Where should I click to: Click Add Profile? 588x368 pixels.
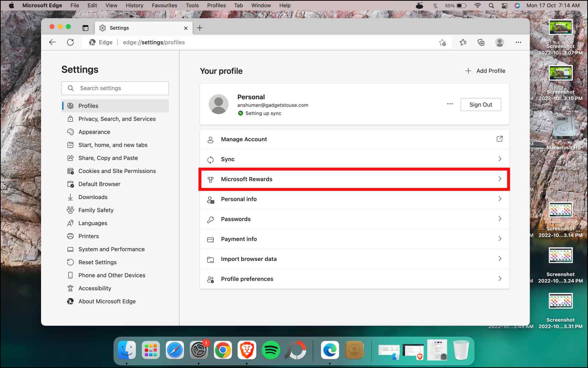485,71
